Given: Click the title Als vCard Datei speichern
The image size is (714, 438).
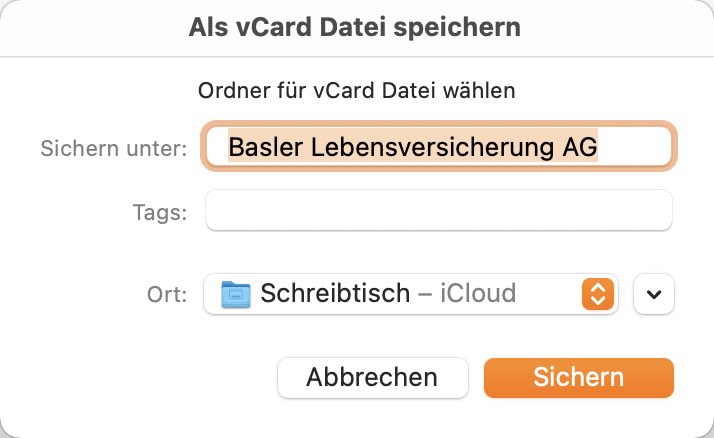Looking at the screenshot, I should (354, 27).
